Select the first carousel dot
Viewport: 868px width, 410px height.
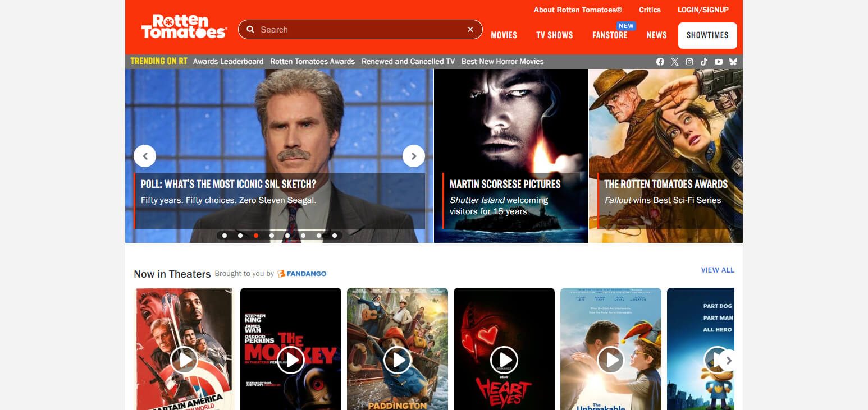(x=225, y=236)
